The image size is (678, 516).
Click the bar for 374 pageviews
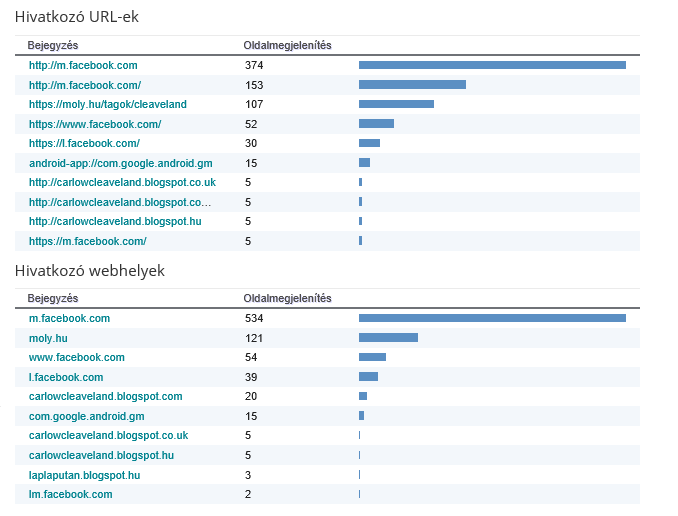pyautogui.click(x=492, y=65)
